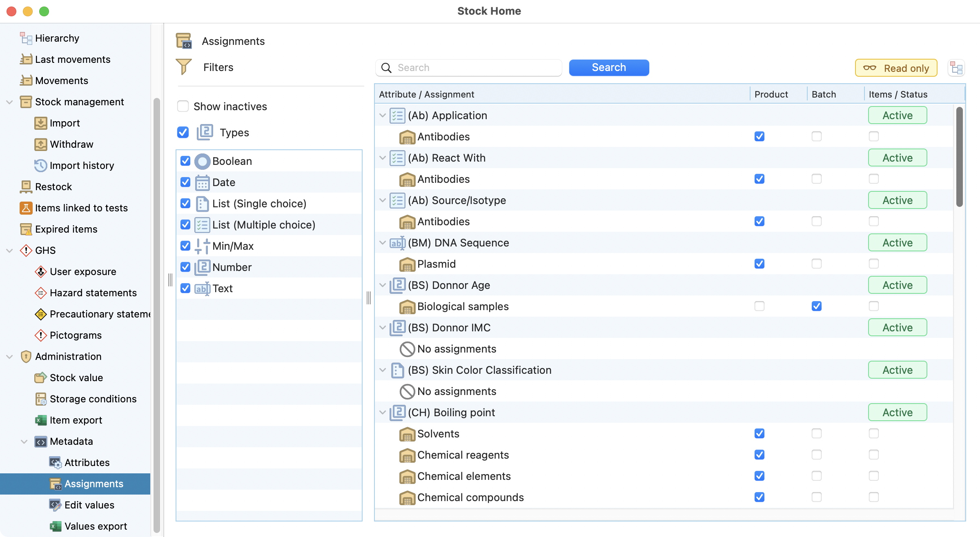The width and height of the screenshot is (980, 537).
Task: Open the Last movements view
Action: pos(72,59)
